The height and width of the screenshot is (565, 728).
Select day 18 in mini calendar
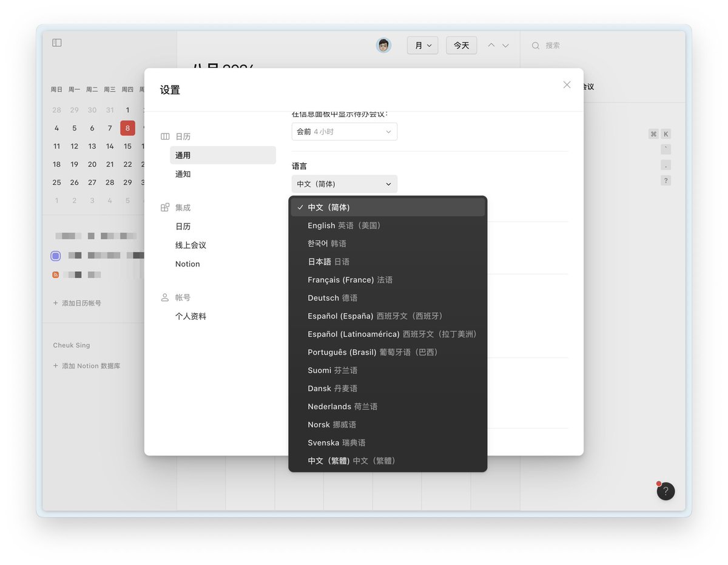[56, 164]
